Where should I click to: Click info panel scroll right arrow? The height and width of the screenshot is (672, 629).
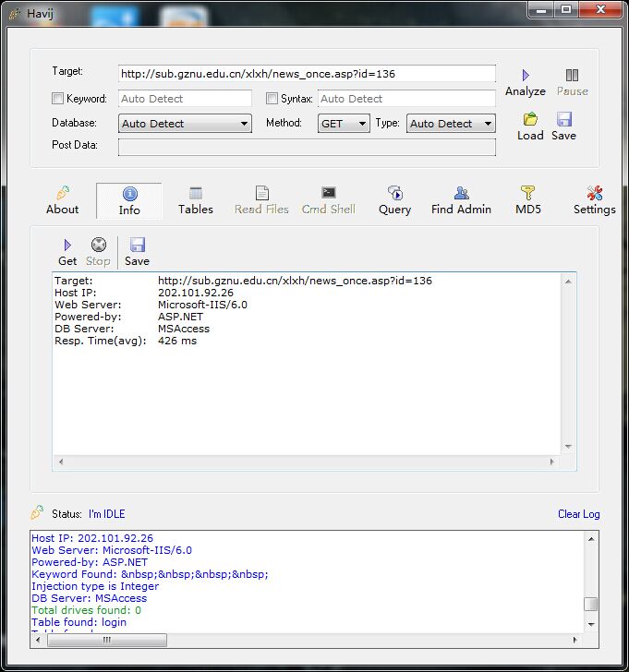[551, 462]
